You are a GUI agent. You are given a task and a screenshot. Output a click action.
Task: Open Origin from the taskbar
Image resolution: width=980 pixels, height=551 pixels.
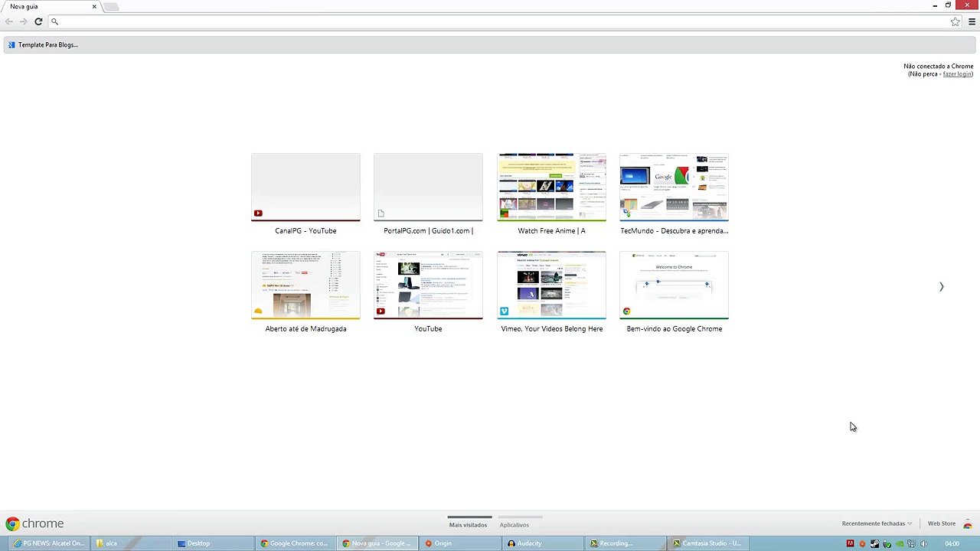click(459, 543)
